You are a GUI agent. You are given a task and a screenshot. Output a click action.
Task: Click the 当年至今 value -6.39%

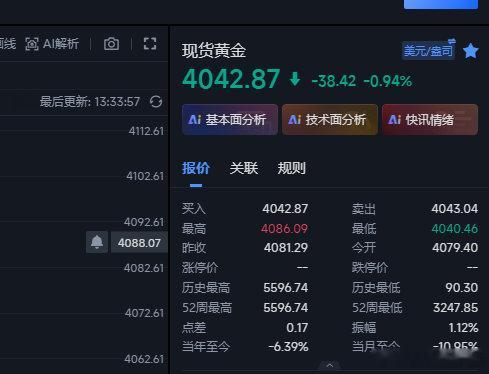(288, 347)
